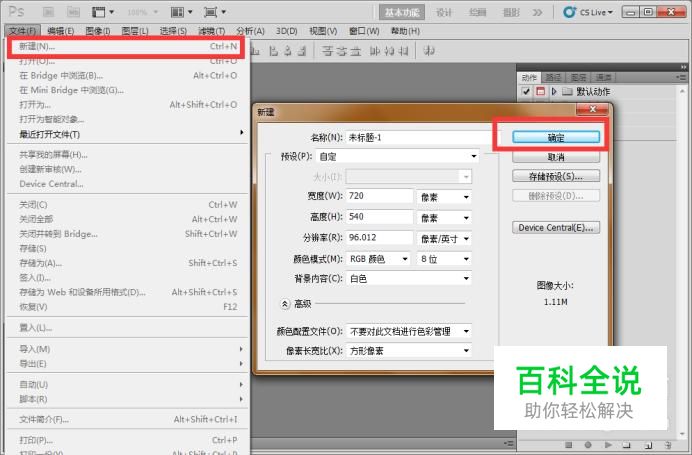Click Play selection icon in Actions panel

[x=608, y=445]
